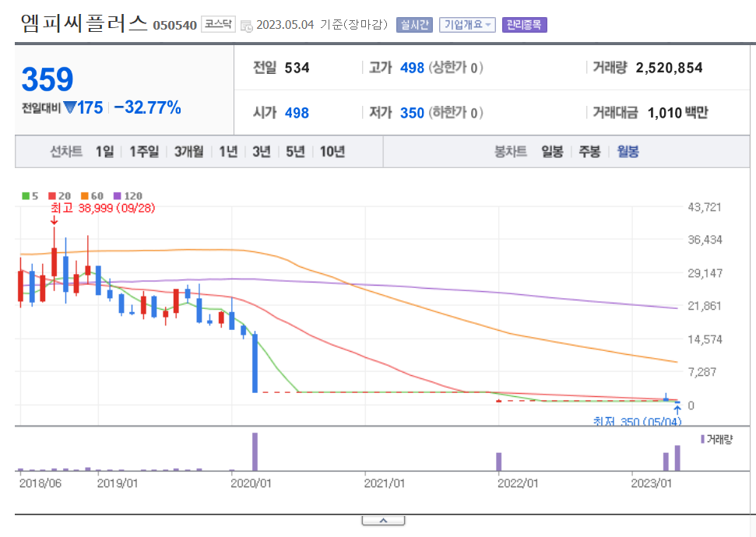Click the current price 359
The height and width of the screenshot is (537, 756).
point(47,79)
